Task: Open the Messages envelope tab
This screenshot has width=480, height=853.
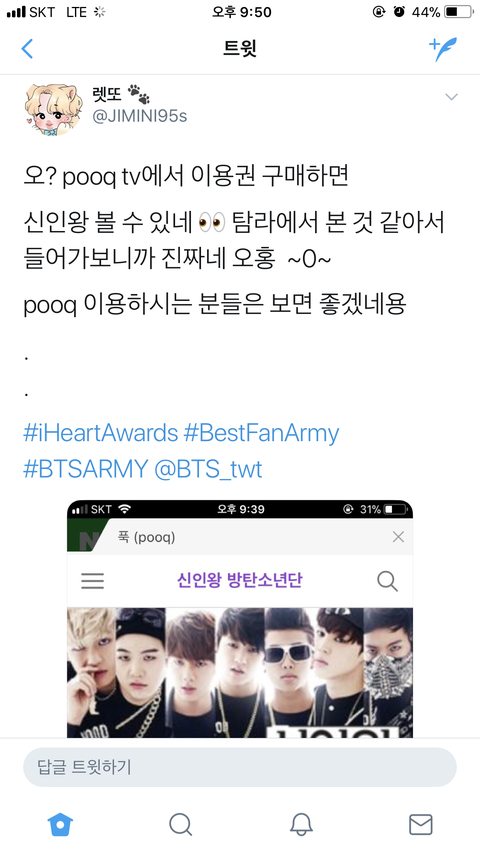Action: (x=421, y=825)
